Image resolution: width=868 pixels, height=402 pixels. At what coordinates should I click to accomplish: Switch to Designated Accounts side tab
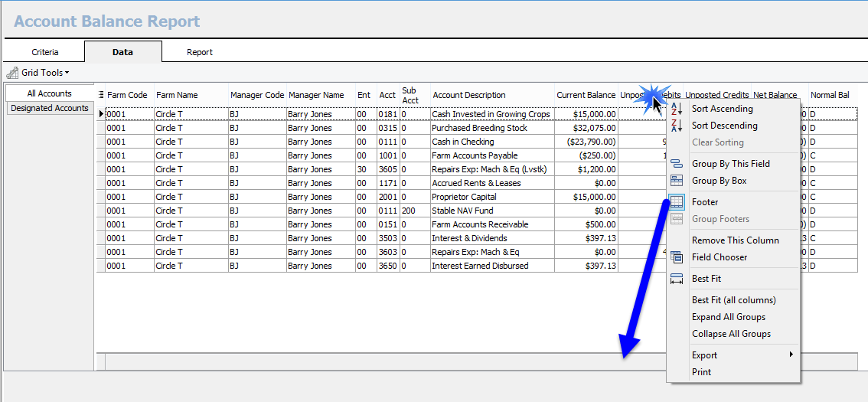tap(50, 108)
